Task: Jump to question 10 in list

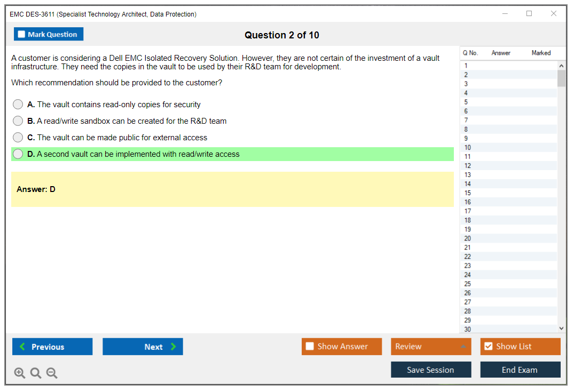Action: pos(468,148)
